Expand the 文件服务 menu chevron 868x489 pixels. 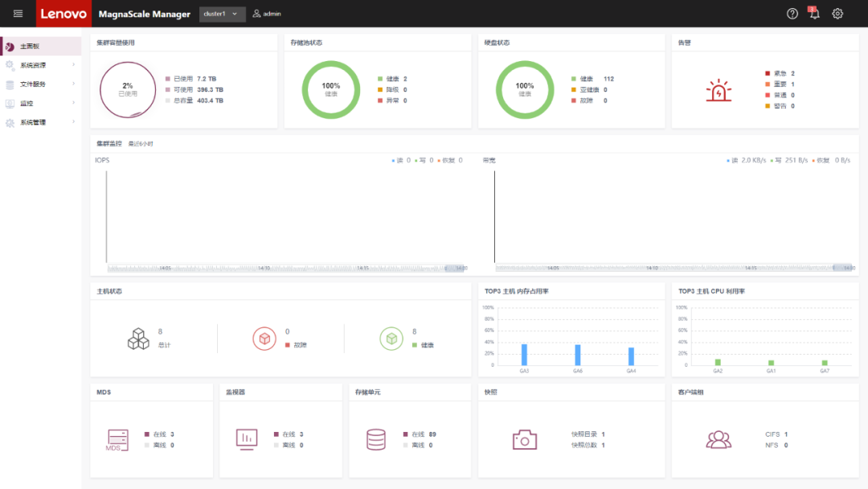[x=74, y=84]
